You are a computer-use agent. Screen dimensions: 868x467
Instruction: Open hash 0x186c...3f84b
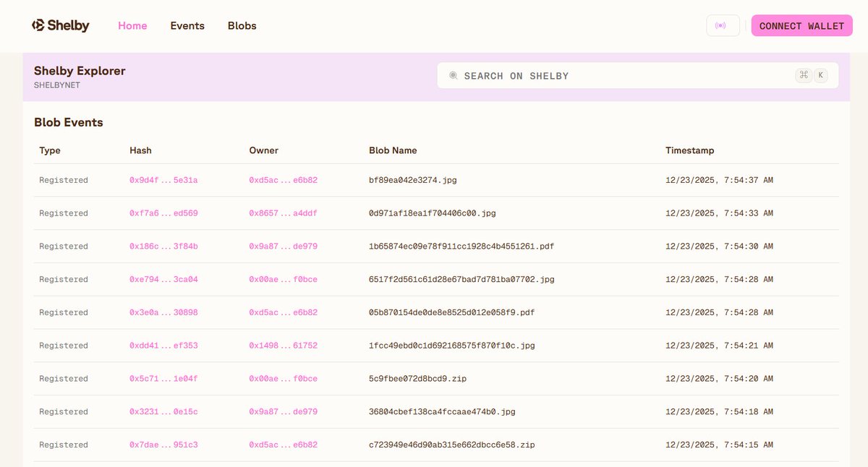click(163, 247)
